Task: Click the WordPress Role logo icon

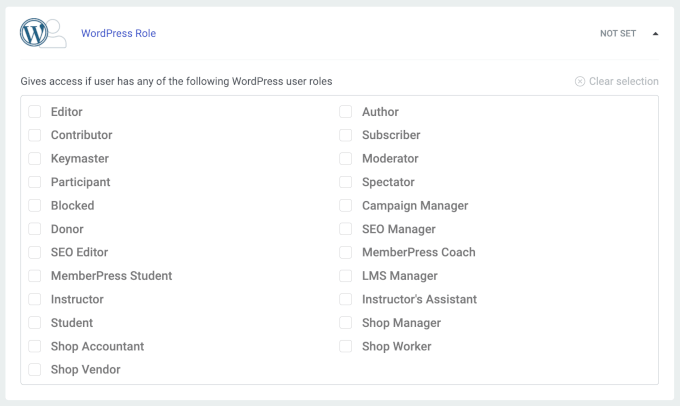Action: coord(43,33)
